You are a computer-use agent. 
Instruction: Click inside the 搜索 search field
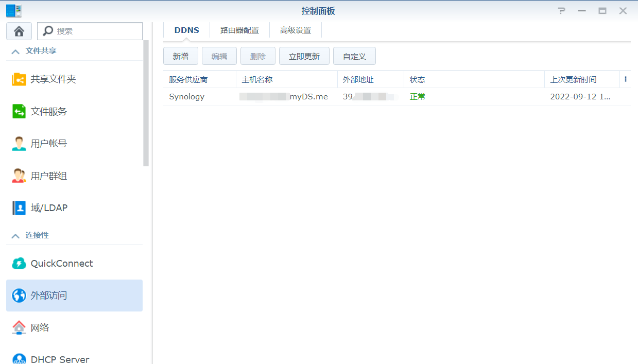tap(93, 31)
